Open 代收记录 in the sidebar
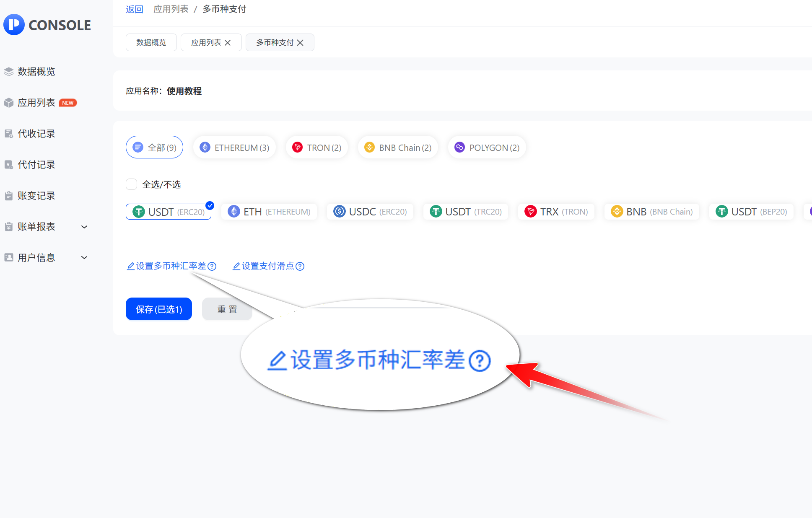 coord(36,134)
